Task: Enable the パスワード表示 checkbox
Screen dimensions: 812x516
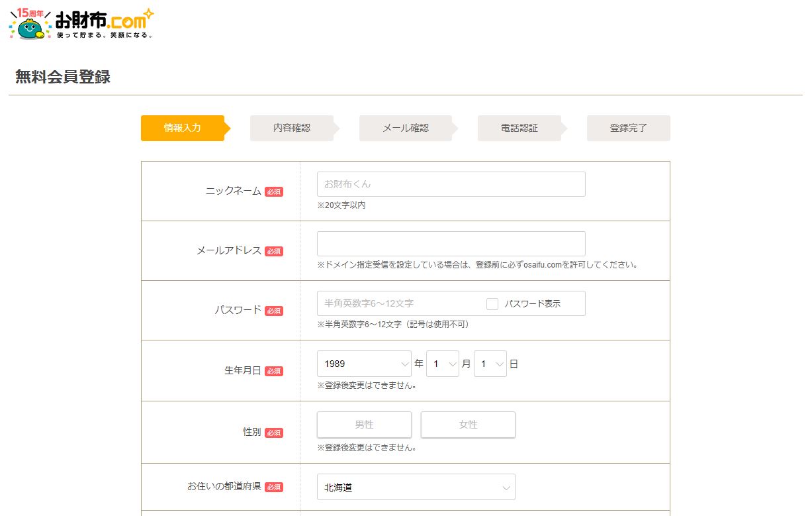Action: (492, 304)
